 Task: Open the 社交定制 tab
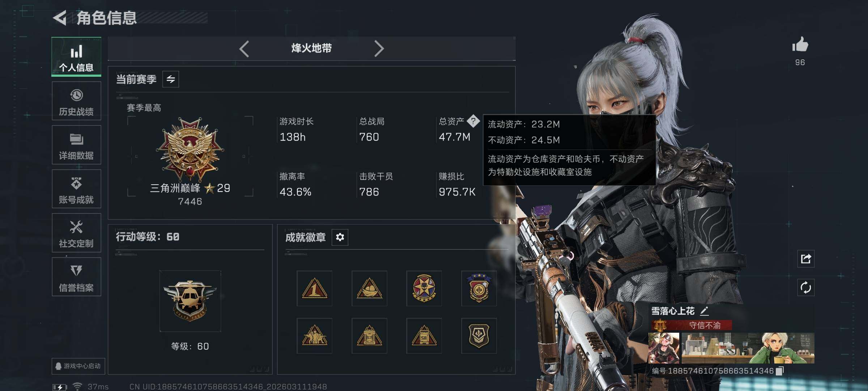pyautogui.click(x=76, y=233)
